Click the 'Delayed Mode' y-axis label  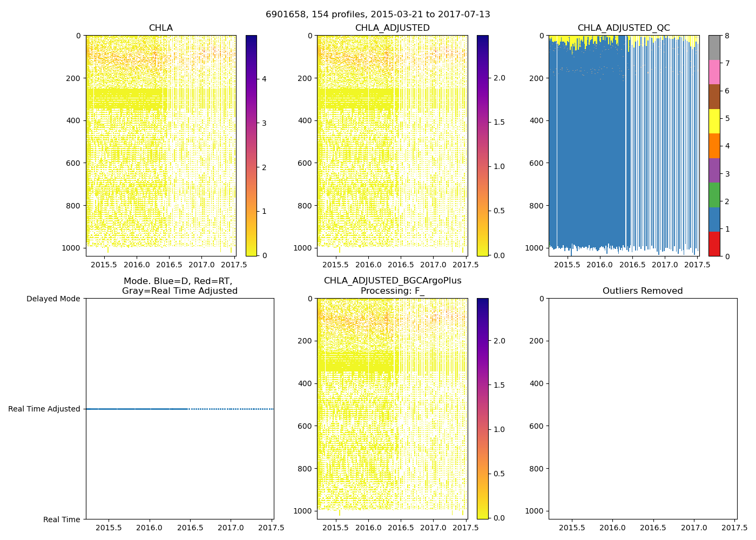(x=53, y=299)
